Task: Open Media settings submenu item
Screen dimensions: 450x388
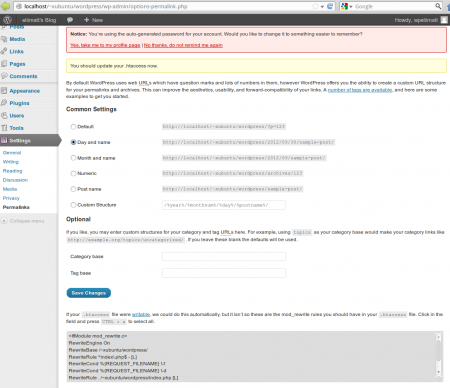Action: pyautogui.click(x=10, y=189)
